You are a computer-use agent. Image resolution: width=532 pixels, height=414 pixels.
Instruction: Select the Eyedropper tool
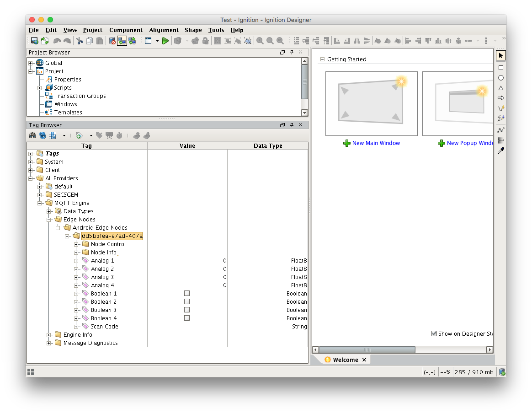click(x=501, y=151)
